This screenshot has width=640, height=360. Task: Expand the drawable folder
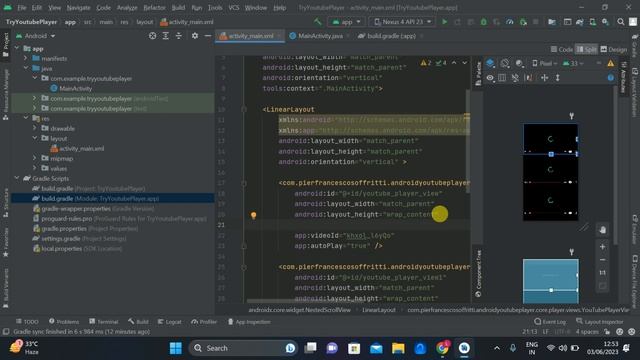coord(35,128)
